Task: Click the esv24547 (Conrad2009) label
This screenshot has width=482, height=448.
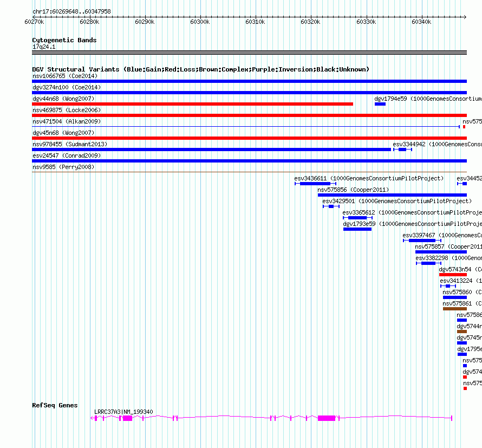Action: point(67,155)
